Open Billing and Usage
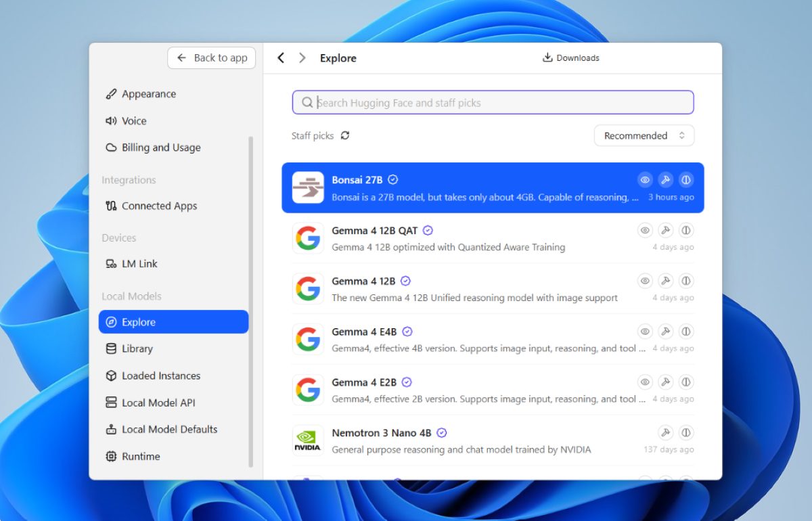The width and height of the screenshot is (812, 521). pos(153,148)
